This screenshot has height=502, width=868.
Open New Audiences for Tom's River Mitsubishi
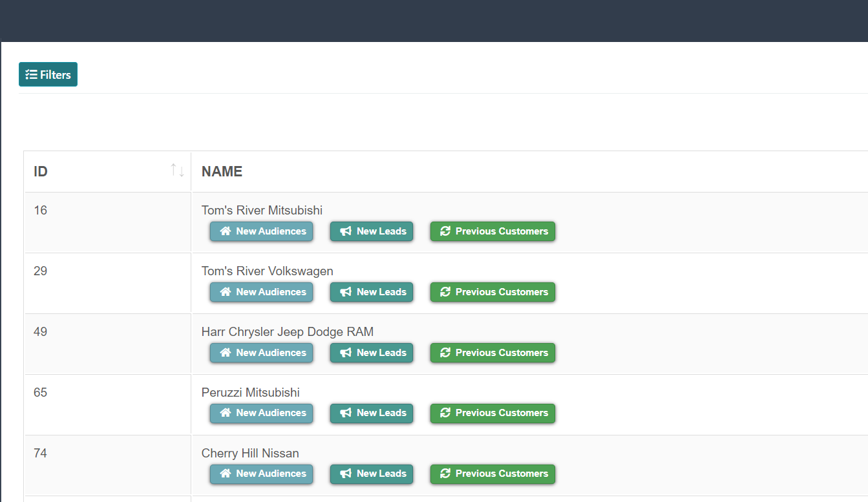tap(261, 231)
